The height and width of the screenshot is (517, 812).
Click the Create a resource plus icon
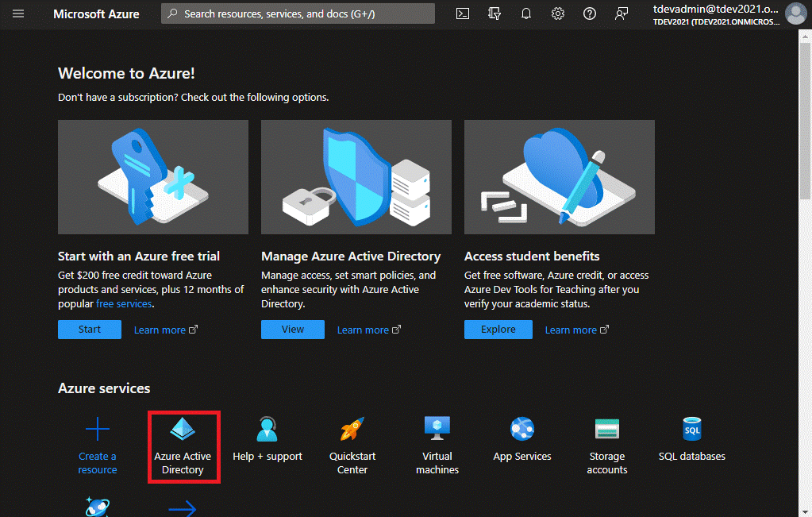[98, 429]
